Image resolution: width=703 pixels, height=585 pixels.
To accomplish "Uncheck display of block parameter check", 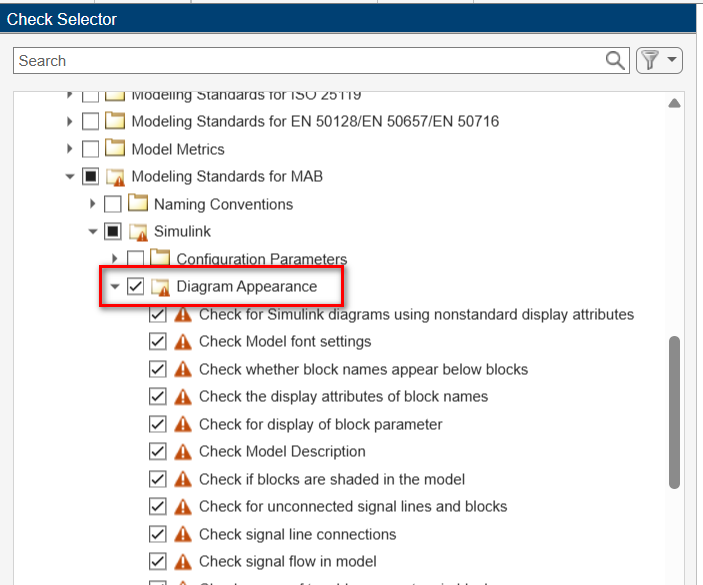I will point(157,424).
